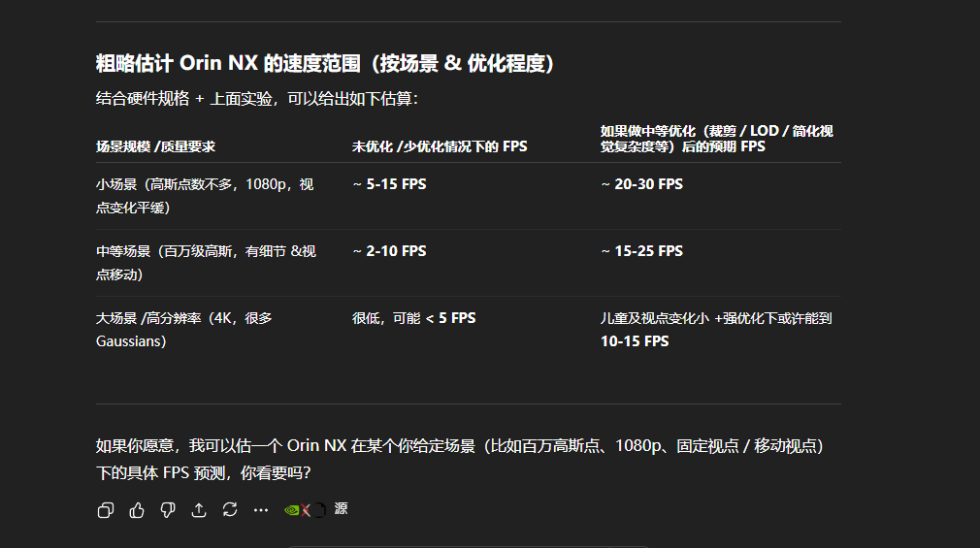The width and height of the screenshot is (980, 548).
Task: Click the column header 场景规模 /质量要求
Action: click(x=155, y=146)
